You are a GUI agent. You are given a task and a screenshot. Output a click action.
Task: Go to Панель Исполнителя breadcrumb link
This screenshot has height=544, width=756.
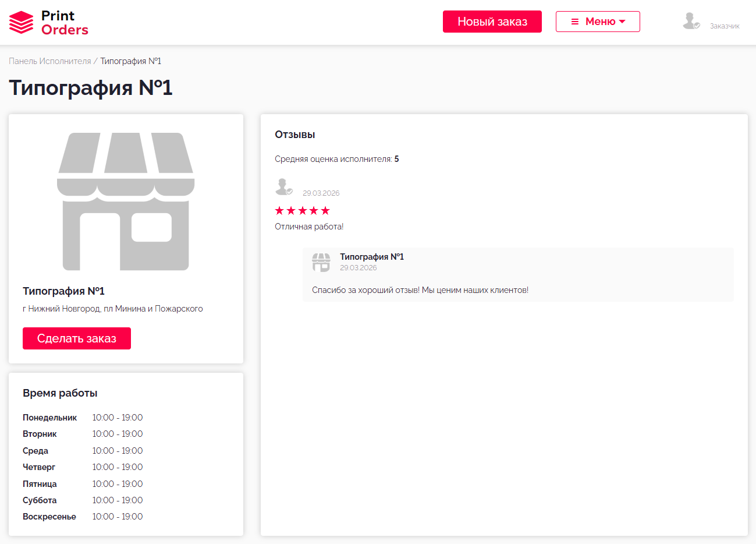pos(50,61)
